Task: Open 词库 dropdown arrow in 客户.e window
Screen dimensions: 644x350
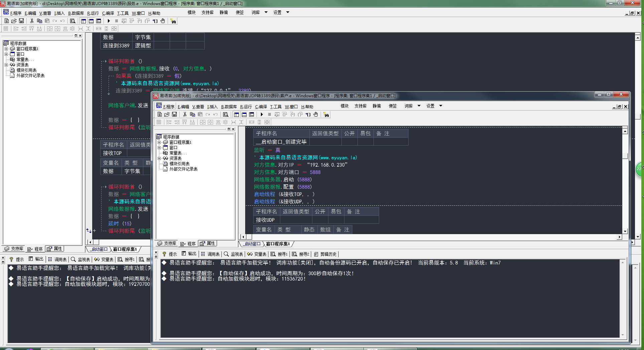Action: coord(419,106)
